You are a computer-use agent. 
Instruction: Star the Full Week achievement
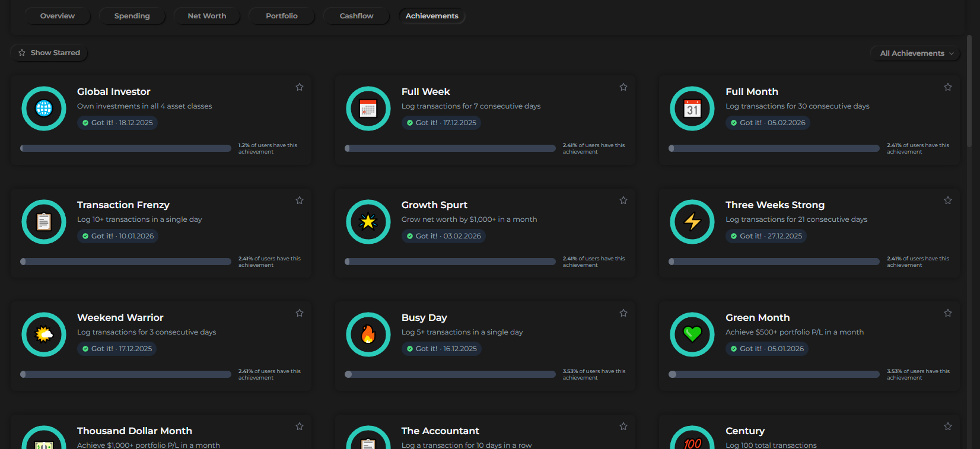[623, 87]
